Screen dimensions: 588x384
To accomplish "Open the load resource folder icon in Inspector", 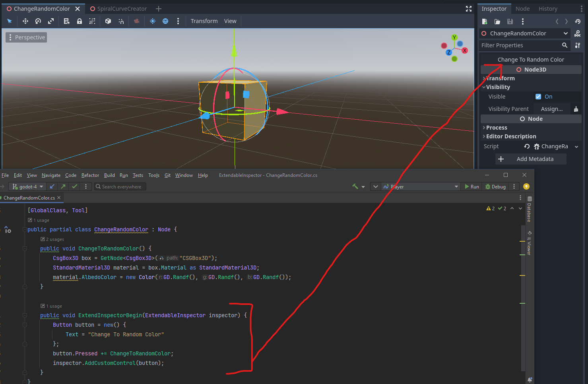I will (497, 21).
